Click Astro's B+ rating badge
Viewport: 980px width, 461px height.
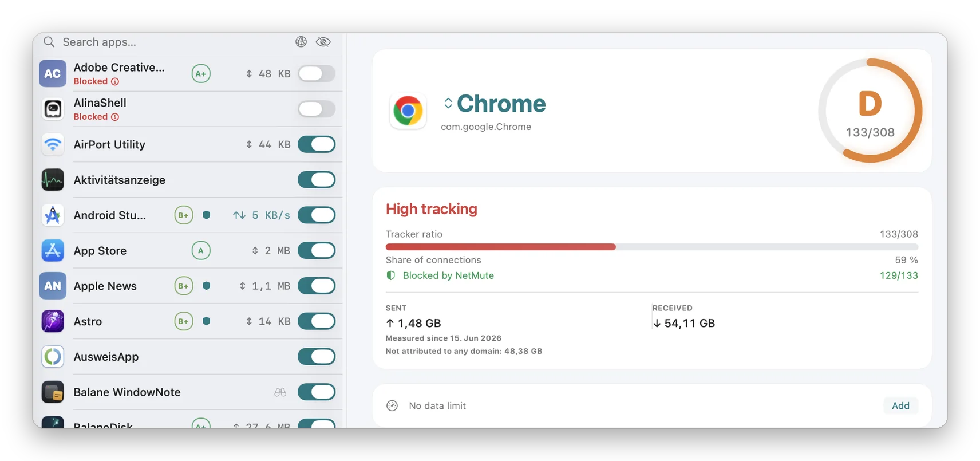184,321
